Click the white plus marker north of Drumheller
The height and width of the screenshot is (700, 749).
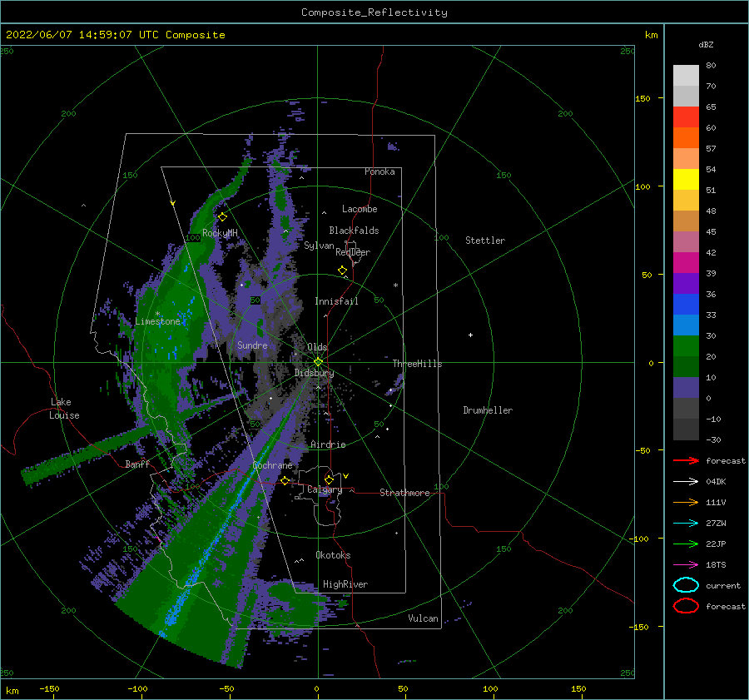pyautogui.click(x=470, y=335)
